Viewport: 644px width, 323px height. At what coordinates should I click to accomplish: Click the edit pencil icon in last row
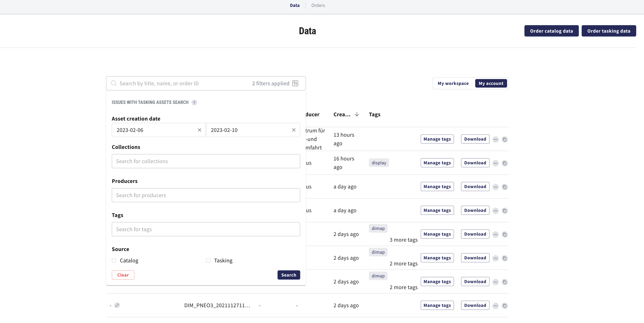(117, 305)
